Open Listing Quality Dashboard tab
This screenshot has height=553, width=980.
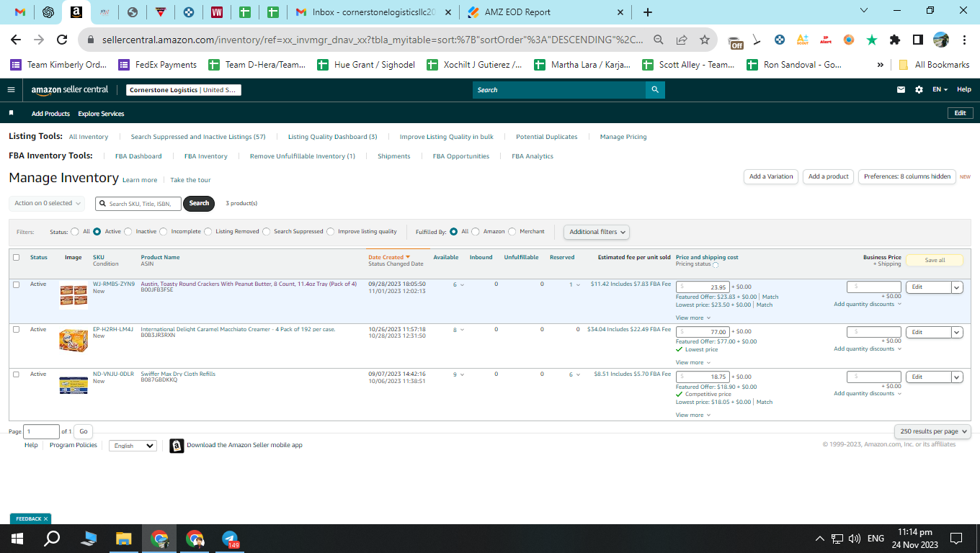333,137
